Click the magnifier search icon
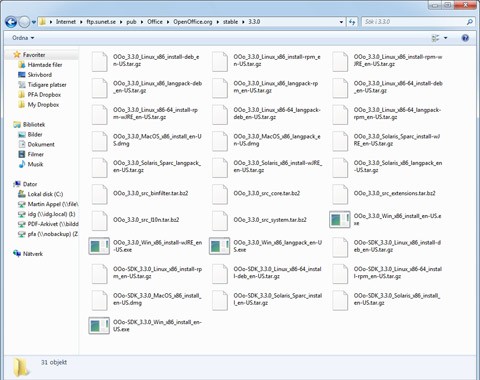Viewport: 480px width, 380px height. (470, 22)
